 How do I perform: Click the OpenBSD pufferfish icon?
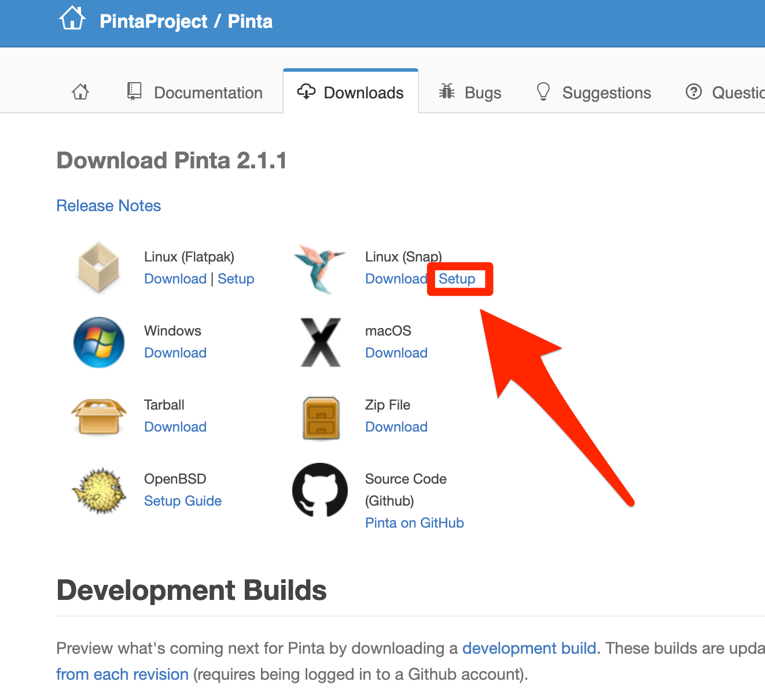point(99,491)
